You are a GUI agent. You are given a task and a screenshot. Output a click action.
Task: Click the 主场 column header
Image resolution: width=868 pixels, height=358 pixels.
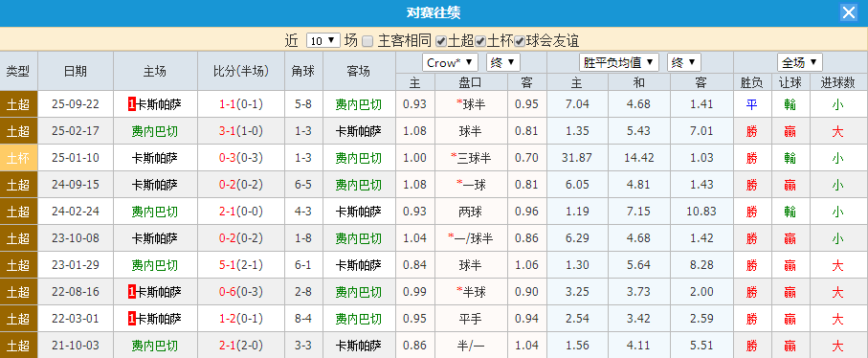(x=155, y=71)
